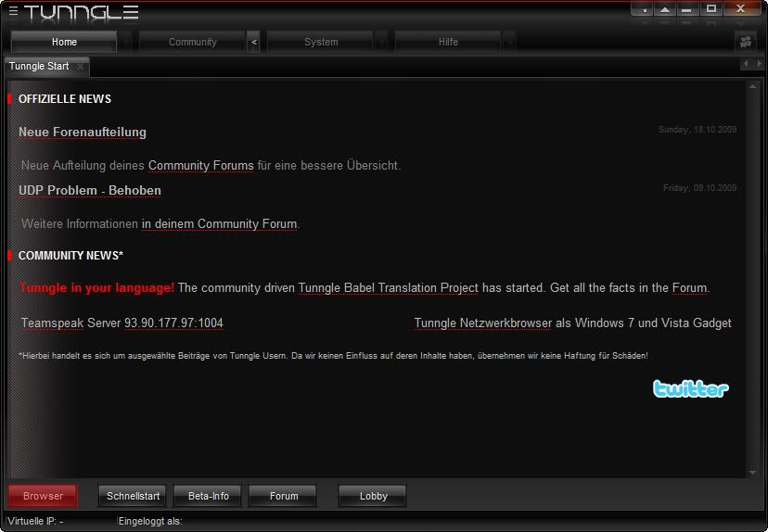Expand the arrow next to System menu
Screen dimensions: 768x532
(382, 42)
